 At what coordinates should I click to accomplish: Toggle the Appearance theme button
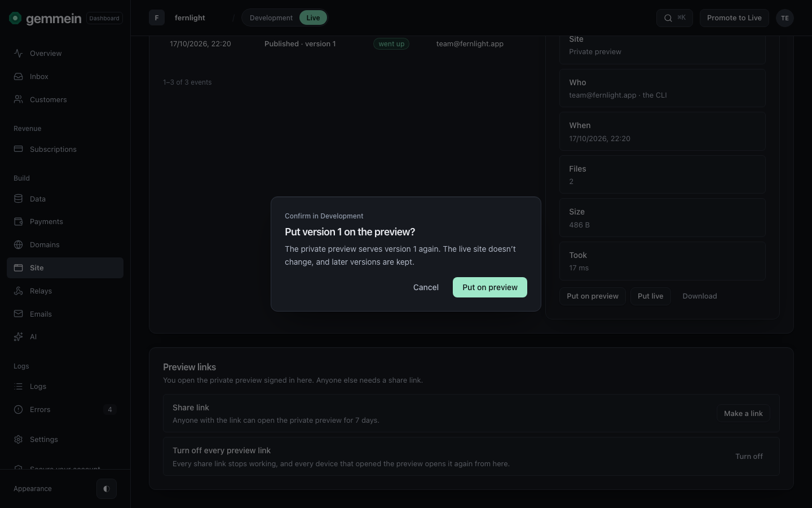pyautogui.click(x=107, y=489)
